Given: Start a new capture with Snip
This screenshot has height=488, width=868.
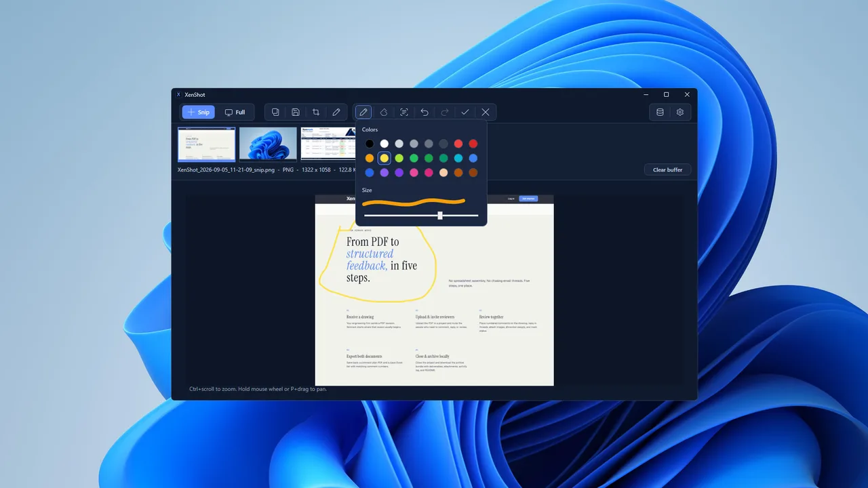Looking at the screenshot, I should click(198, 113).
